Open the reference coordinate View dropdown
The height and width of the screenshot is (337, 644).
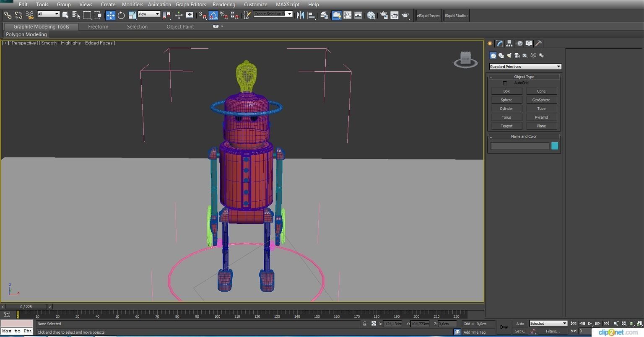149,14
